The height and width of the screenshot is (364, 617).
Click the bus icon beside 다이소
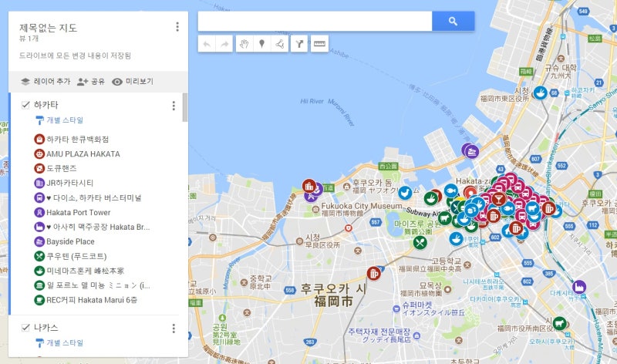(x=39, y=197)
